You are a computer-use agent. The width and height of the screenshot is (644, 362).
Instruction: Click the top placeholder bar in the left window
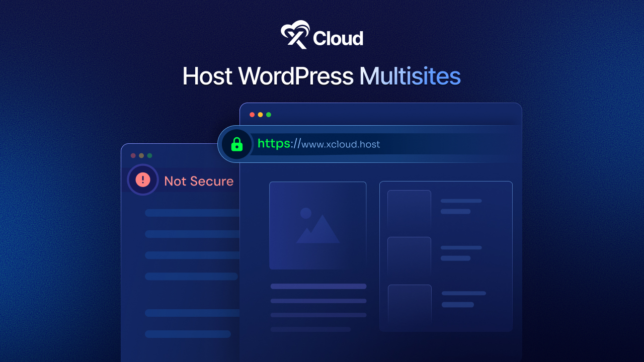click(191, 212)
